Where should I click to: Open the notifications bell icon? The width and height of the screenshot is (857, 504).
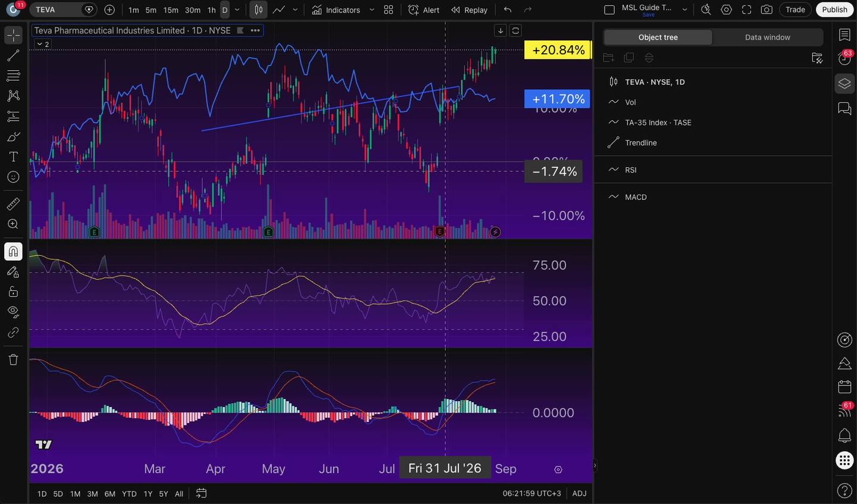click(x=845, y=436)
